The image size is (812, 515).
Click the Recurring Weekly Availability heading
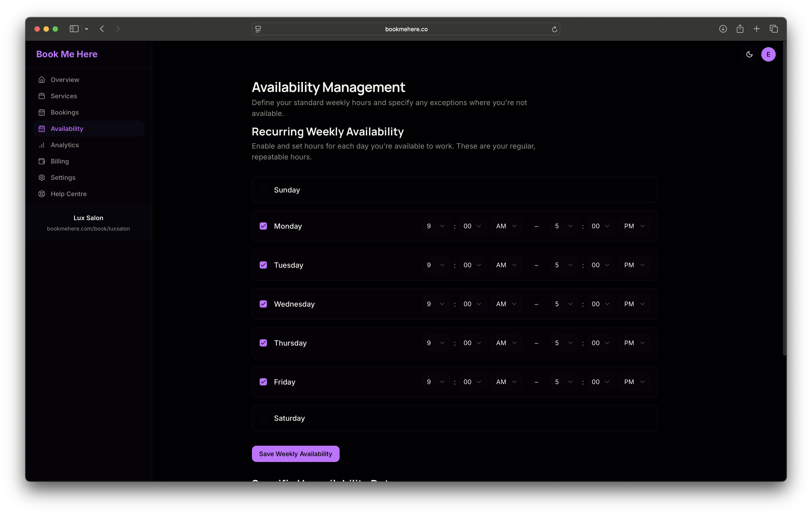point(328,131)
